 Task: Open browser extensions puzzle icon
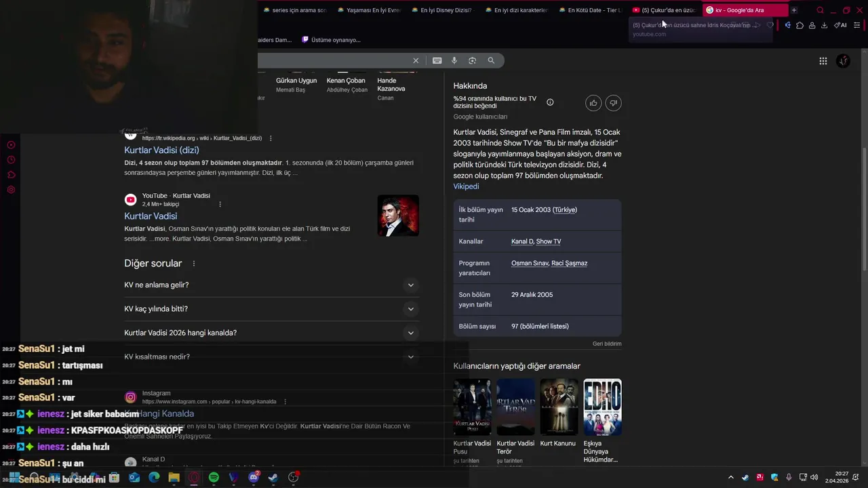(800, 25)
